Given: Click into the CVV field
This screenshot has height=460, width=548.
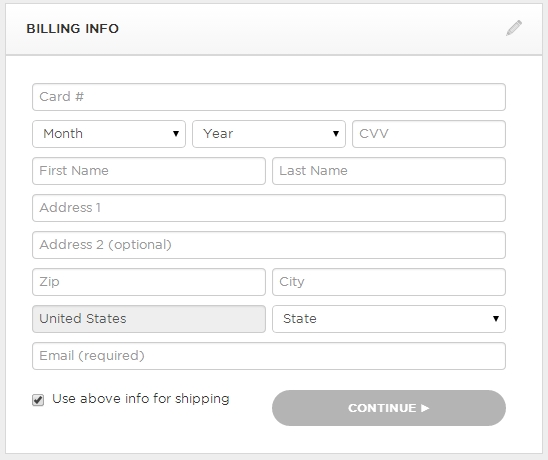Looking at the screenshot, I should (x=429, y=134).
